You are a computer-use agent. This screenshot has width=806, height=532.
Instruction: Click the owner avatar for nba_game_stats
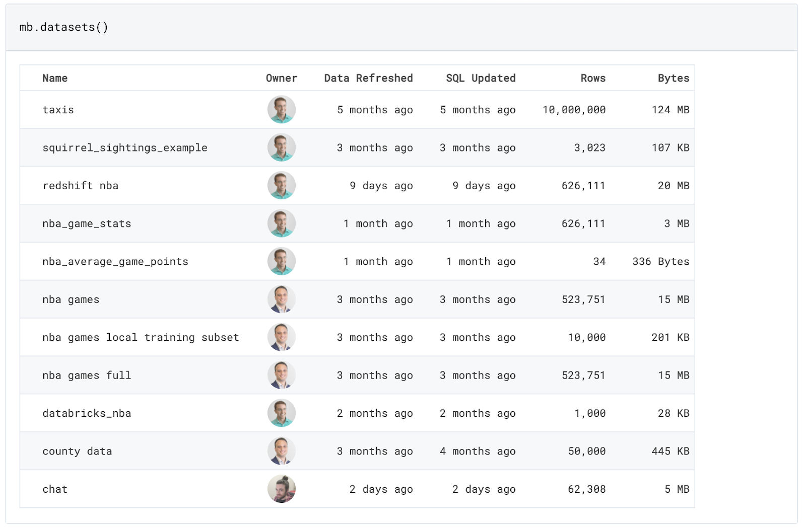tap(281, 223)
